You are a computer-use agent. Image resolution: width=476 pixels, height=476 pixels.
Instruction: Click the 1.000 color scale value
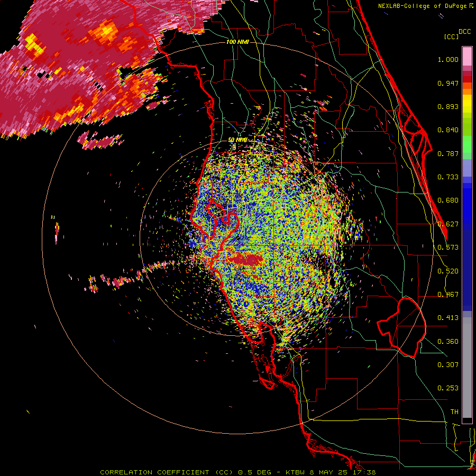pyautogui.click(x=448, y=59)
